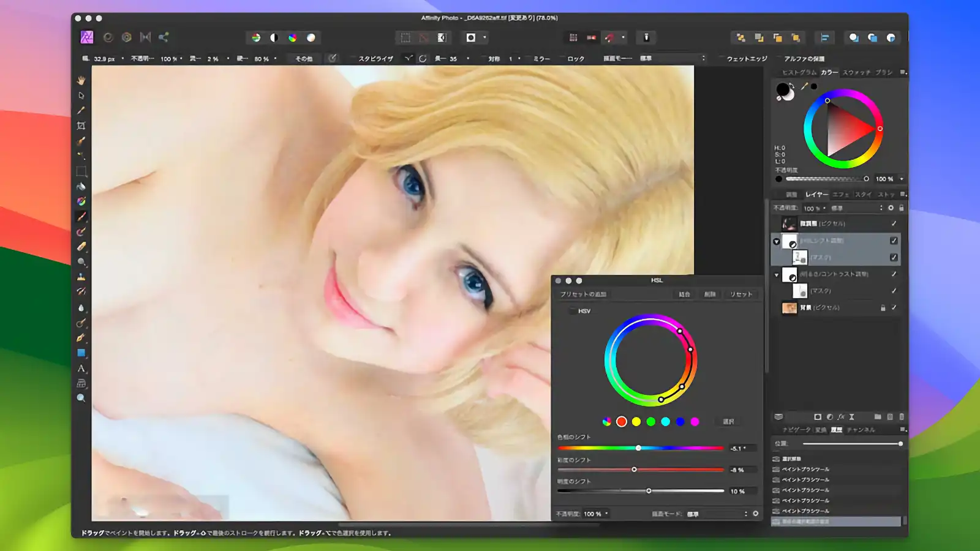This screenshot has width=980, height=551.
Task: Select the Text tool
Action: (x=81, y=368)
